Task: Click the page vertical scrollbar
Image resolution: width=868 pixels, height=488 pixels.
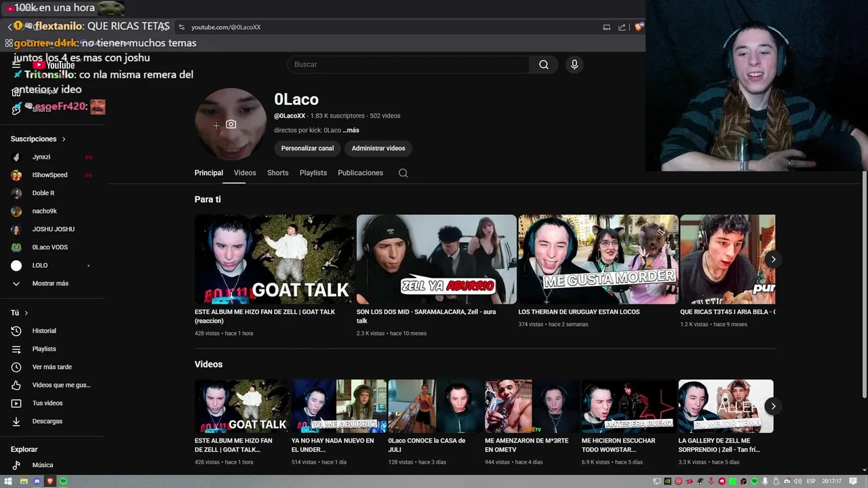Action: coord(864,285)
